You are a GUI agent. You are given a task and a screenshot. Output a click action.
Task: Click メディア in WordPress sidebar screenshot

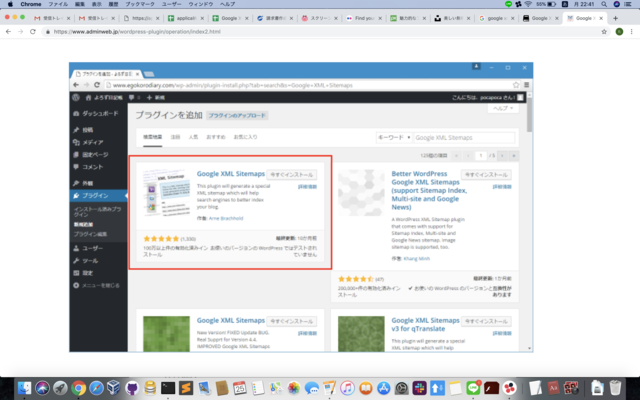pos(93,142)
